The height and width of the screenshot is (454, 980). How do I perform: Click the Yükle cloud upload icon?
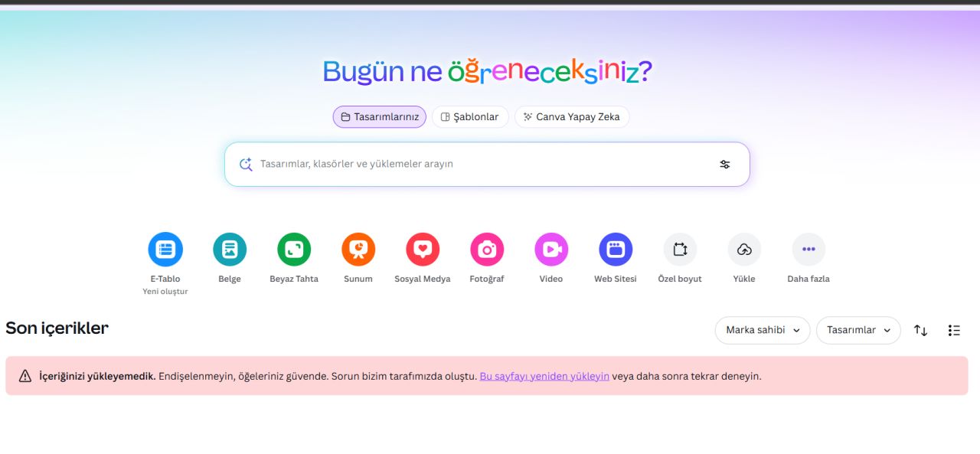click(744, 250)
